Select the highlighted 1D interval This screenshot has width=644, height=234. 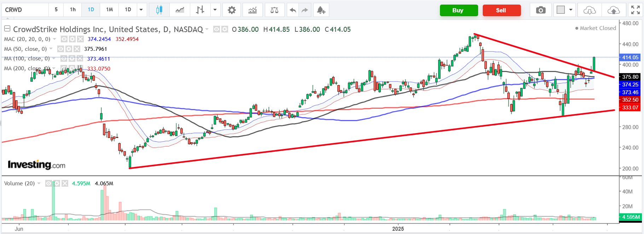[91, 10]
